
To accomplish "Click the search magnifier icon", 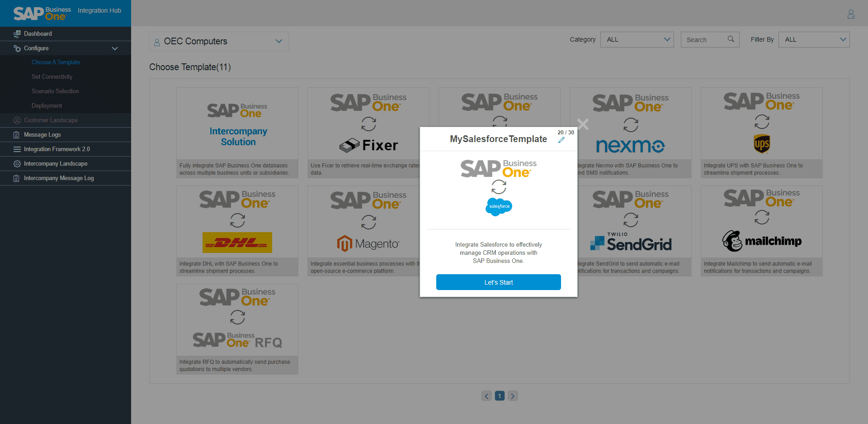I will [x=731, y=39].
